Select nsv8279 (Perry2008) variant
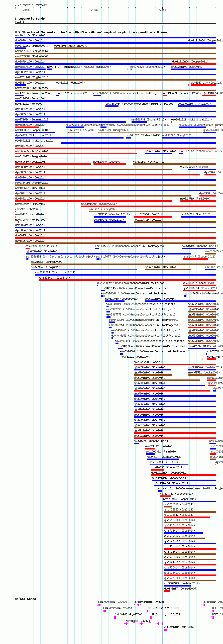Image resolution: width=223 pixels, height=644 pixels. [x=82, y=130]
